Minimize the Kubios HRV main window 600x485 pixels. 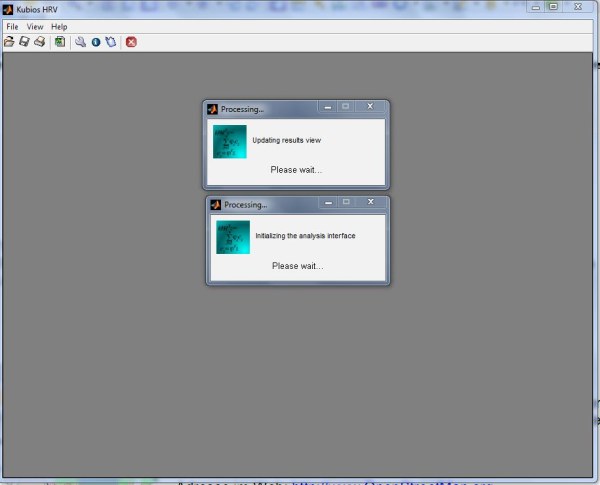coord(536,7)
